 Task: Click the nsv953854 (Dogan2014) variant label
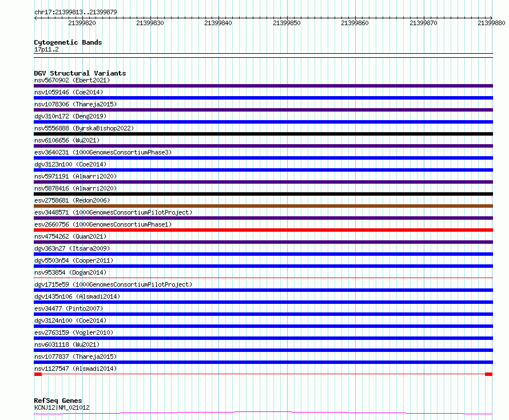(x=70, y=272)
